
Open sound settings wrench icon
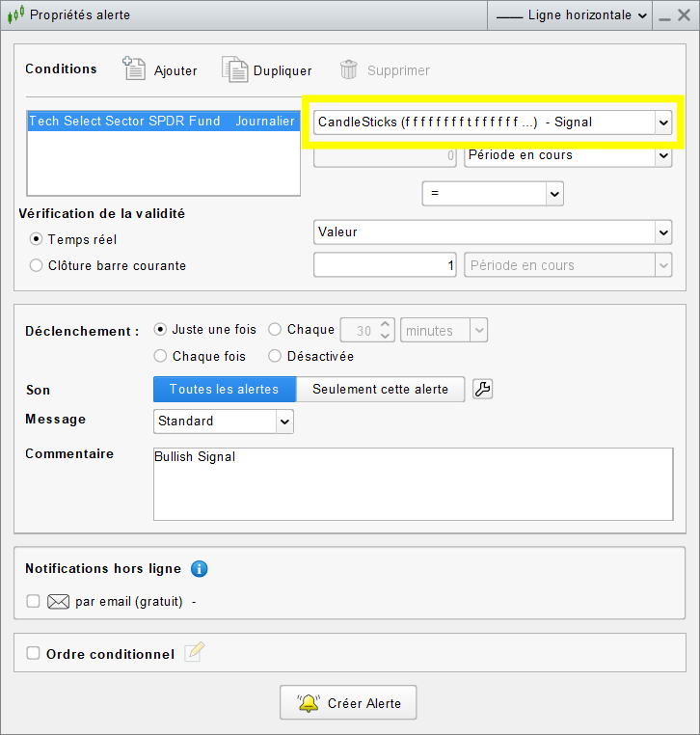coord(484,389)
